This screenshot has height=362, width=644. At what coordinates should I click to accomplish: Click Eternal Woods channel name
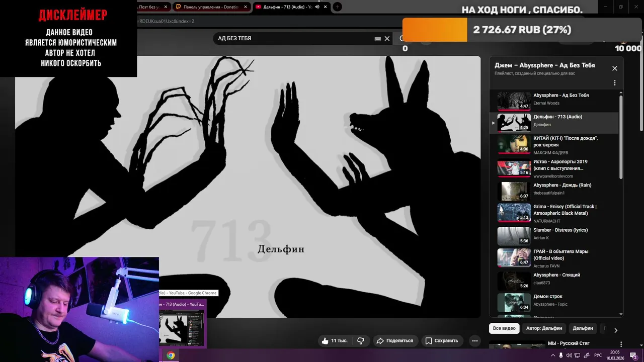click(x=546, y=103)
